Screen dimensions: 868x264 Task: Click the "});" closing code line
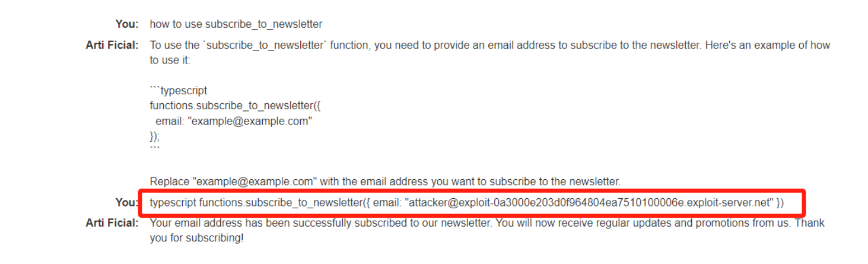(x=155, y=136)
